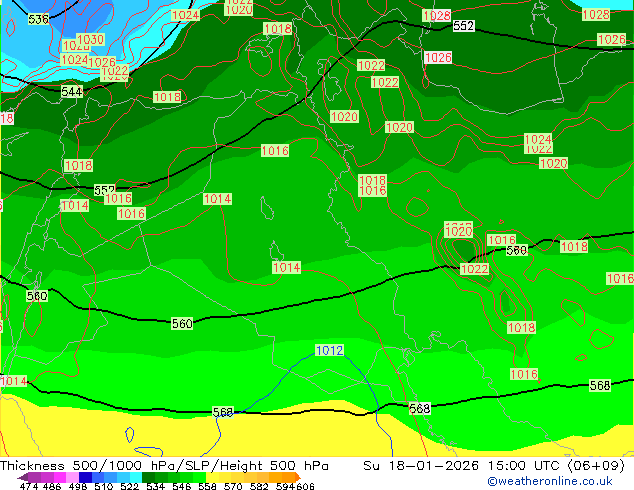
Task: Click the '558' legend value
Action: pos(207,486)
